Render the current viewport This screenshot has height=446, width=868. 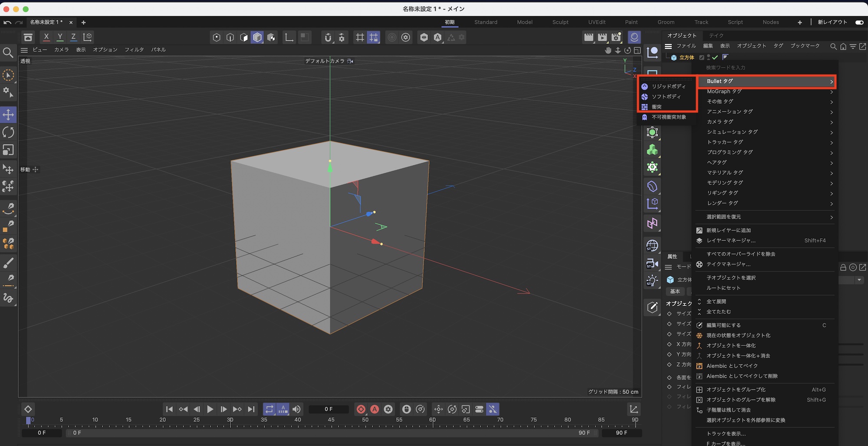(x=589, y=37)
